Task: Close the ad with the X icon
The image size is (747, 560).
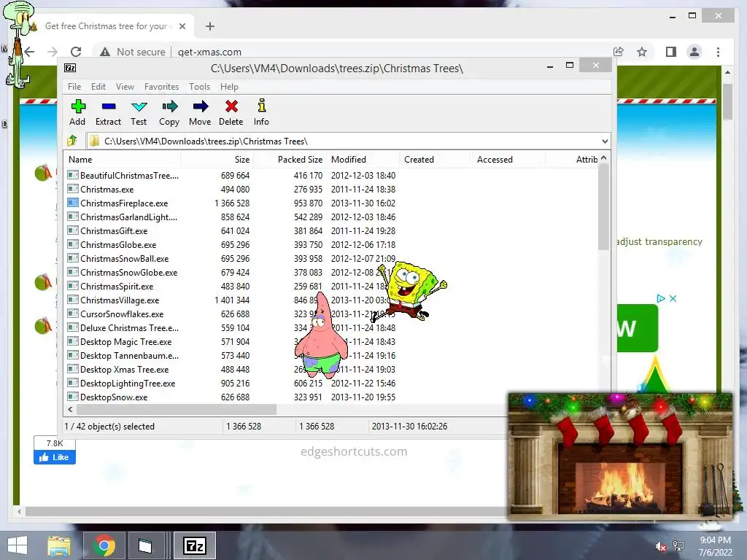Action: point(673,298)
